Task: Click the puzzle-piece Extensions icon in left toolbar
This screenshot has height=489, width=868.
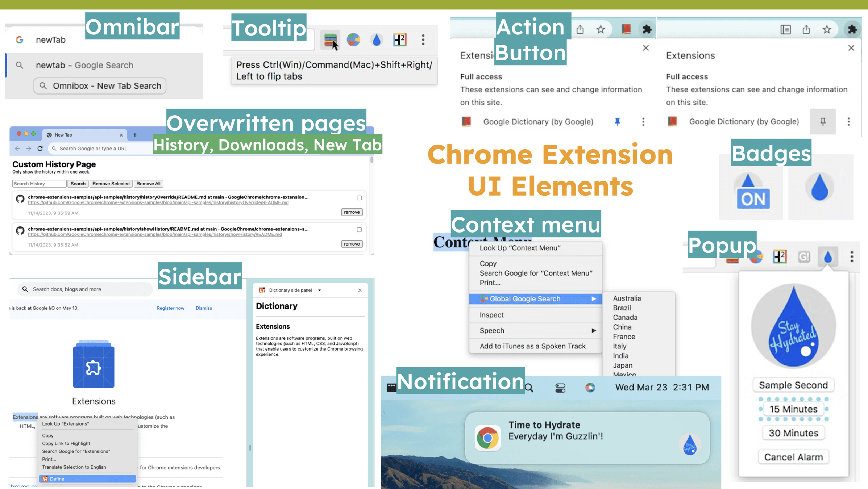Action: tap(647, 29)
